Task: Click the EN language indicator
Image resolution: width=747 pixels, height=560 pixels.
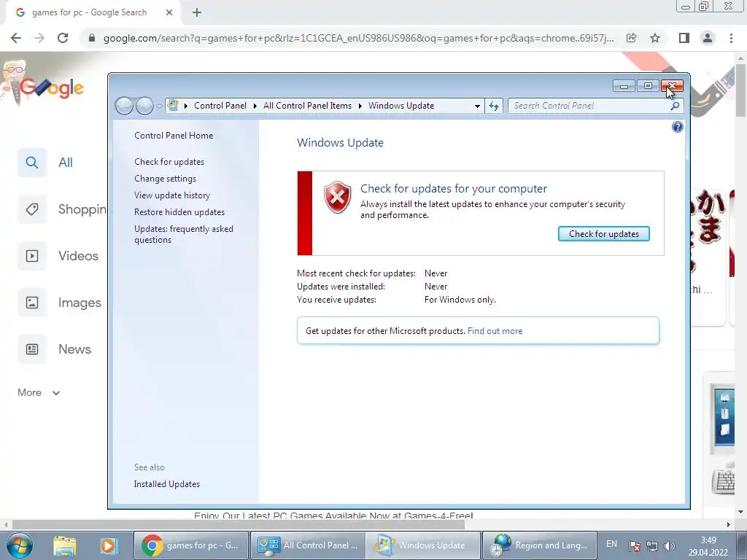Action: pyautogui.click(x=612, y=544)
